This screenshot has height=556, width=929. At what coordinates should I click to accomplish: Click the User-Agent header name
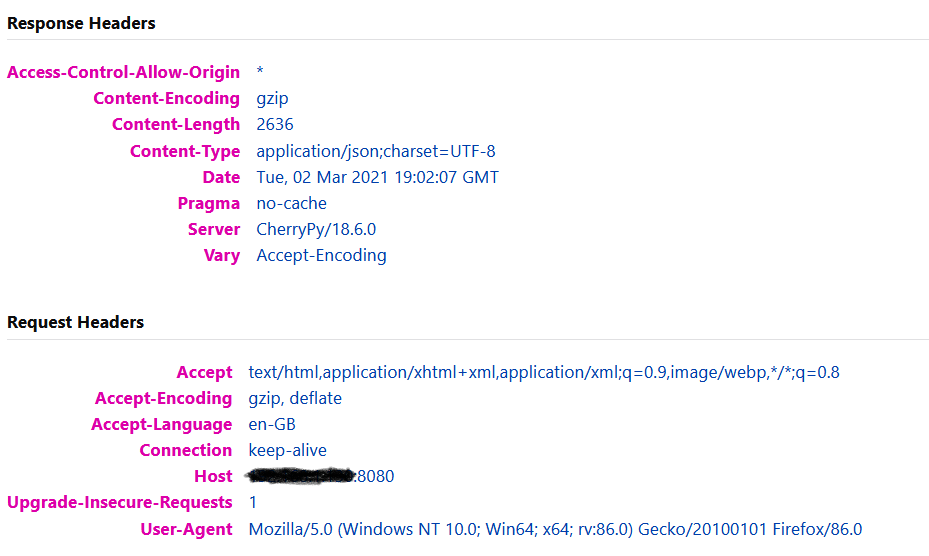pyautogui.click(x=186, y=529)
